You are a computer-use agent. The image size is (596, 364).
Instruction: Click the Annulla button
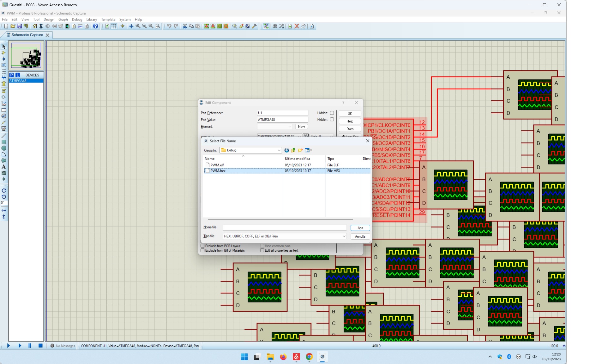[x=360, y=236]
